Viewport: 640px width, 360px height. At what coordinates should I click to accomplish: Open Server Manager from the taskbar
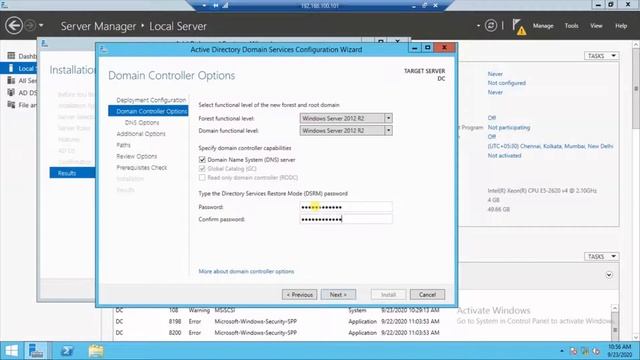click(36, 351)
